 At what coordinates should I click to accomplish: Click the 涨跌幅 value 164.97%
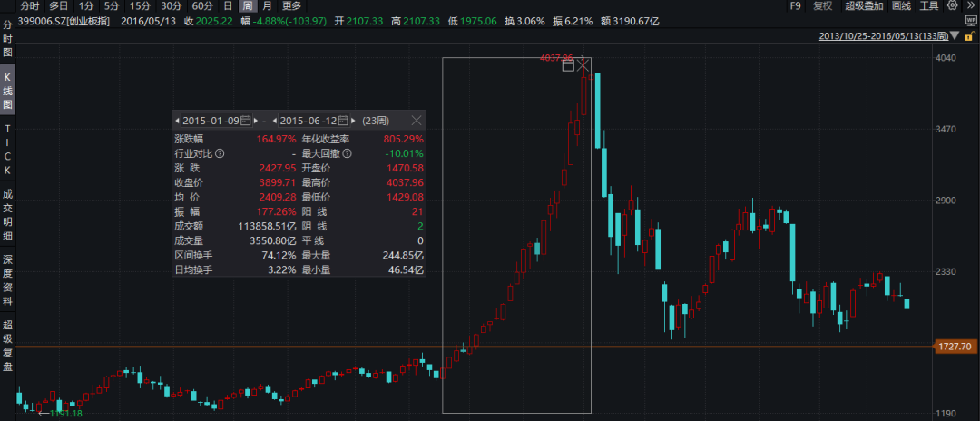[x=276, y=139]
